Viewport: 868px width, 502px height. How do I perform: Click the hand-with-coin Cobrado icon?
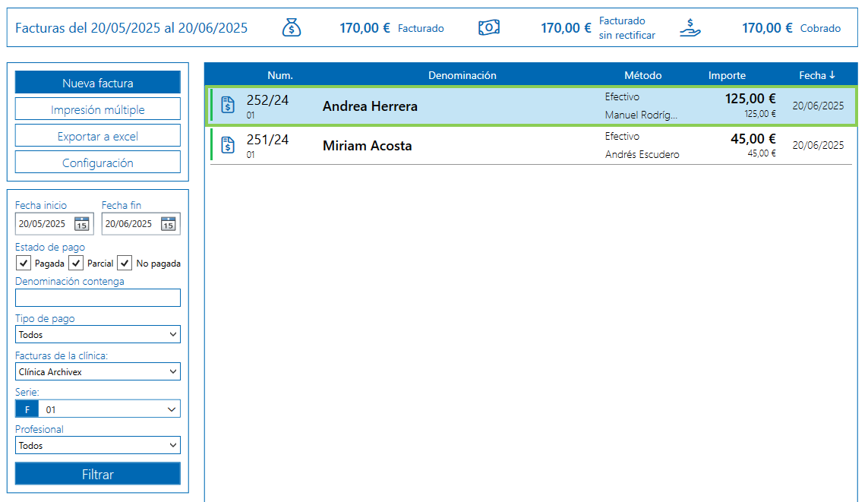pyautogui.click(x=690, y=28)
